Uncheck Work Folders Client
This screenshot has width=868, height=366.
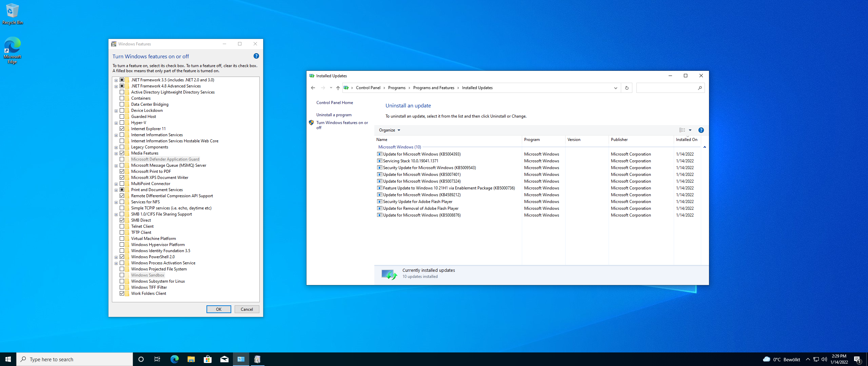(x=122, y=293)
